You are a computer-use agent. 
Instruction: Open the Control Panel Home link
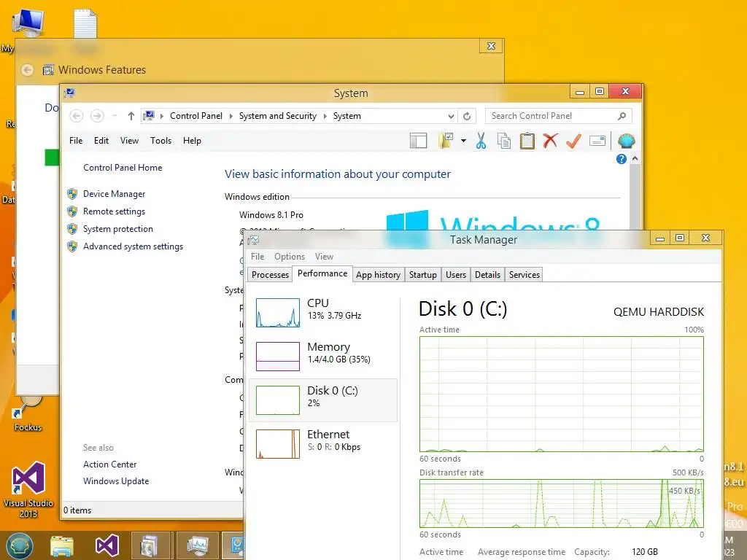click(x=123, y=168)
